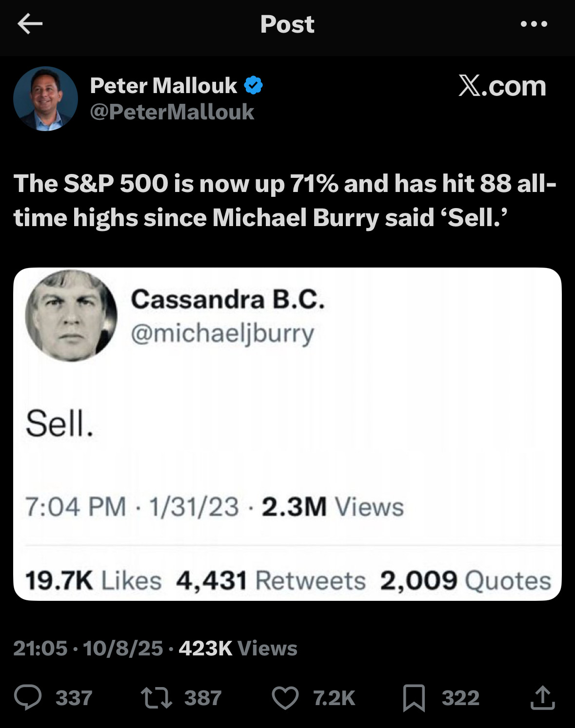Screen dimensions: 575x728
Task: Tap the 21:05 post timestamp
Action: click(40, 648)
